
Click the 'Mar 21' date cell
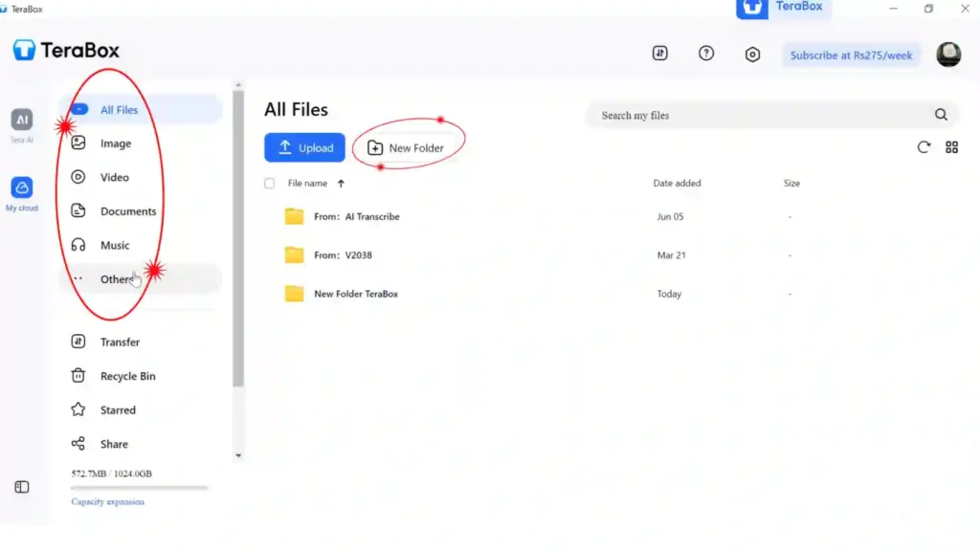click(671, 254)
